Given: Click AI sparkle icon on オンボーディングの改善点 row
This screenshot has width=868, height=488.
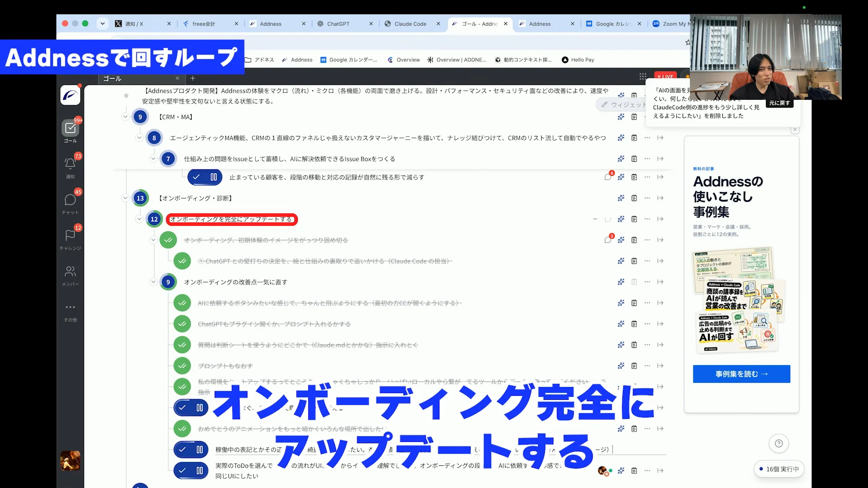Looking at the screenshot, I should tap(621, 282).
